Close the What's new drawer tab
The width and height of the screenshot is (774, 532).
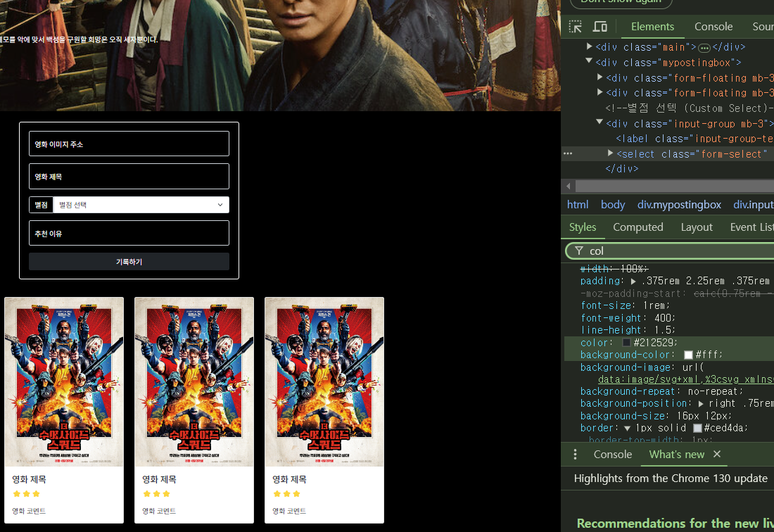[x=717, y=454]
